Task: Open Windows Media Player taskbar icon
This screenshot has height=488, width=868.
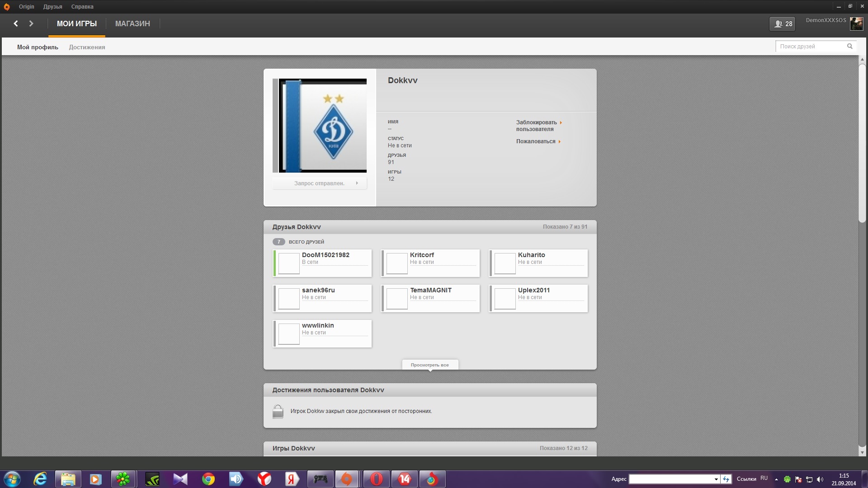Action: pyautogui.click(x=95, y=479)
